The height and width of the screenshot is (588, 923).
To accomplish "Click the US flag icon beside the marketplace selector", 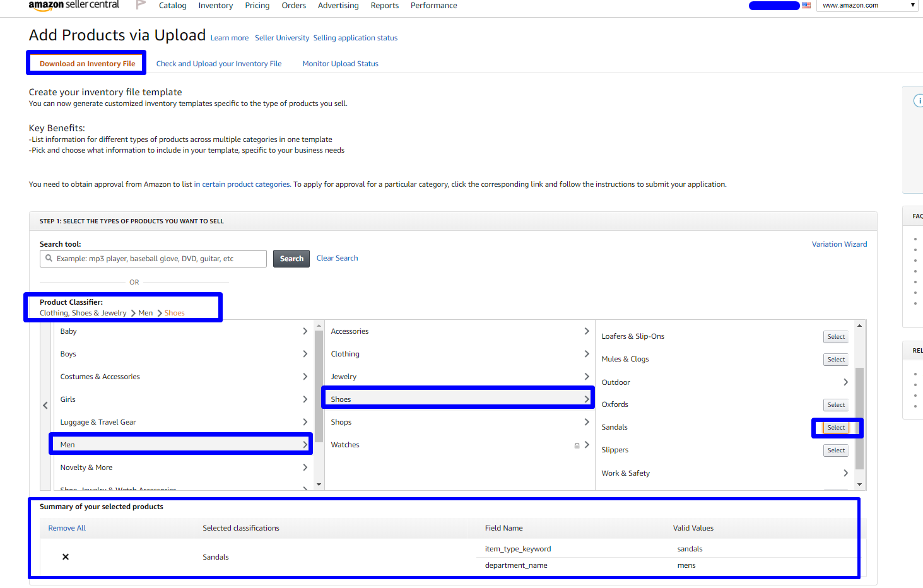I will pos(806,5).
